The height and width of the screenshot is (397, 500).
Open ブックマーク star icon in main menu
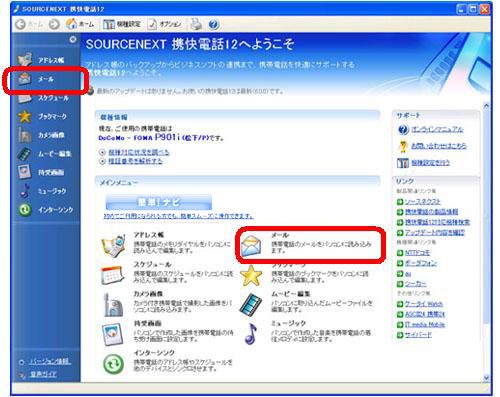(x=251, y=275)
